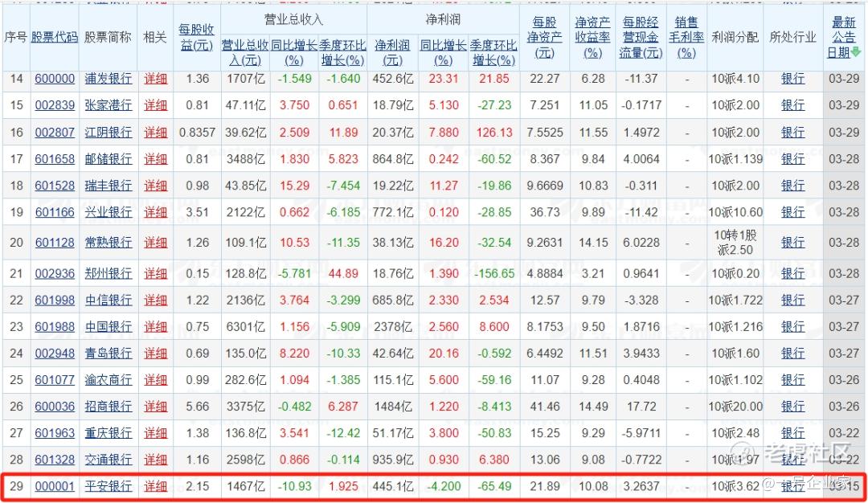Open 常熟银行 stock name link
Image resolution: width=868 pixels, height=503 pixels.
[x=108, y=243]
